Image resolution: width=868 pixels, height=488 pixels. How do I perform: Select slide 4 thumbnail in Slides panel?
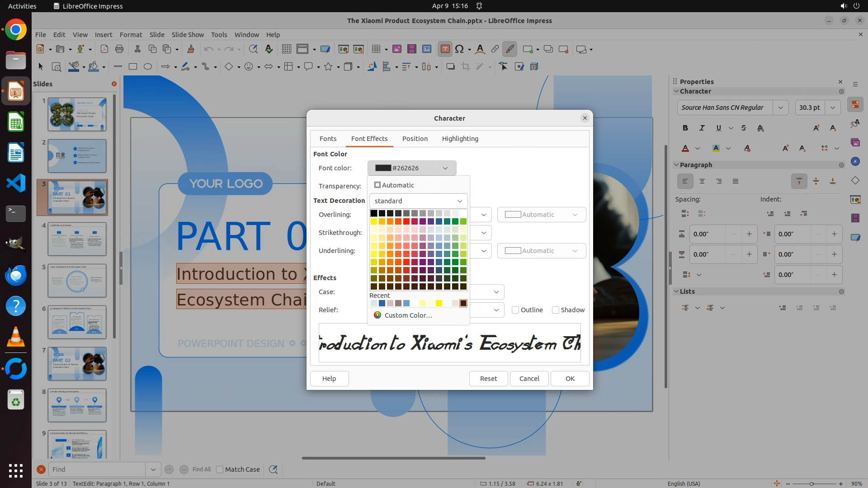tap(77, 239)
